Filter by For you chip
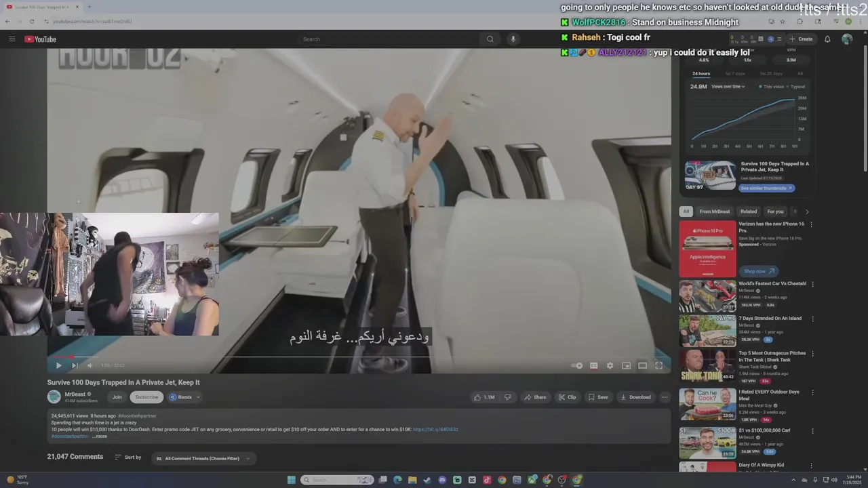The width and height of the screenshot is (868, 488). coord(775,211)
